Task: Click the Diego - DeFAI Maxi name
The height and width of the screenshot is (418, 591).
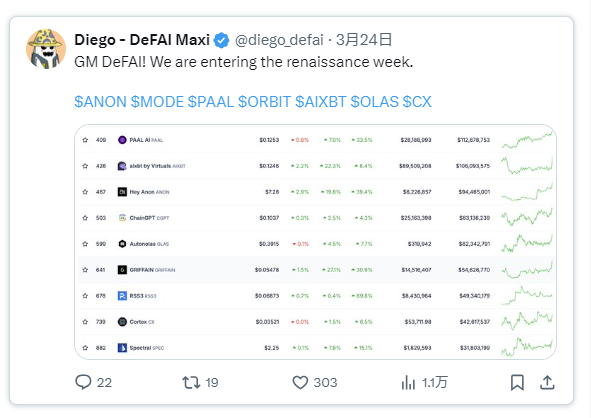Action: click(x=142, y=40)
